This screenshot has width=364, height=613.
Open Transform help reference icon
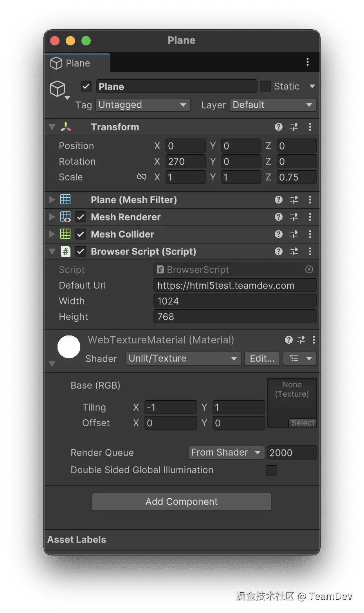pos(279,127)
